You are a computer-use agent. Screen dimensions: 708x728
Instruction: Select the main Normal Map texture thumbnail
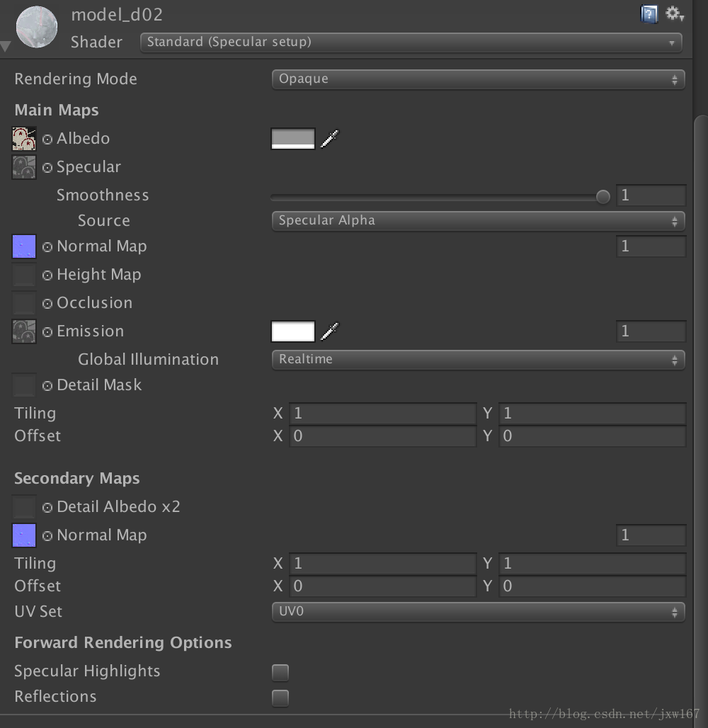(x=24, y=246)
